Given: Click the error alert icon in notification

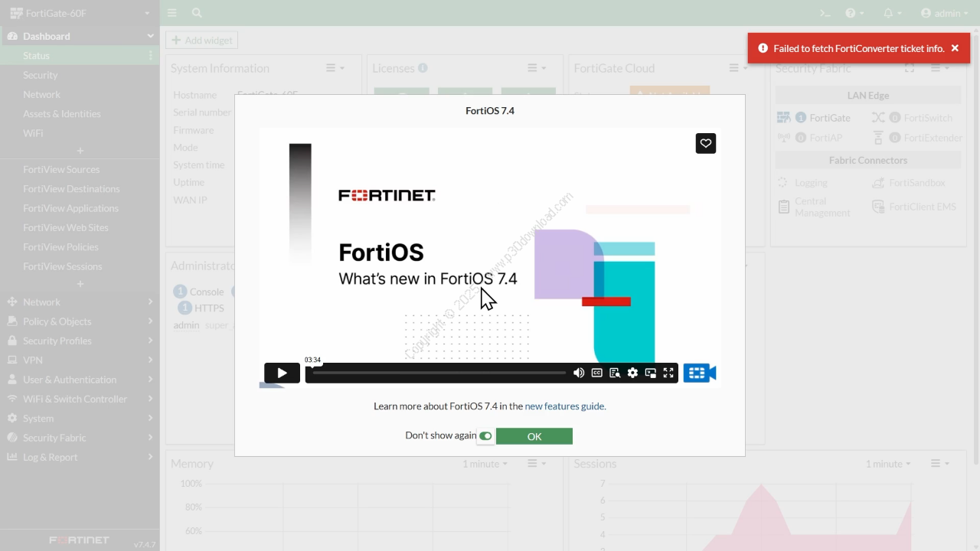Looking at the screenshot, I should pyautogui.click(x=763, y=48).
